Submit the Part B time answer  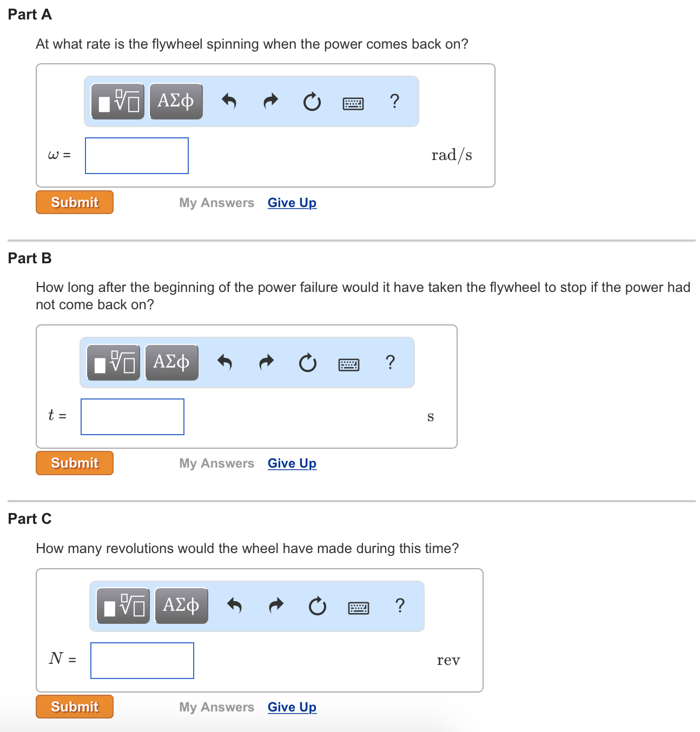click(75, 463)
